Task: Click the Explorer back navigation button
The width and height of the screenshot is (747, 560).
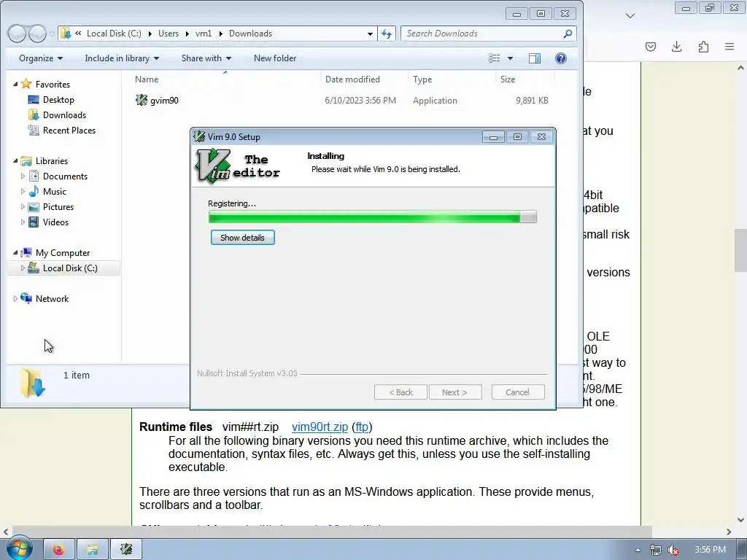Action: point(18,34)
